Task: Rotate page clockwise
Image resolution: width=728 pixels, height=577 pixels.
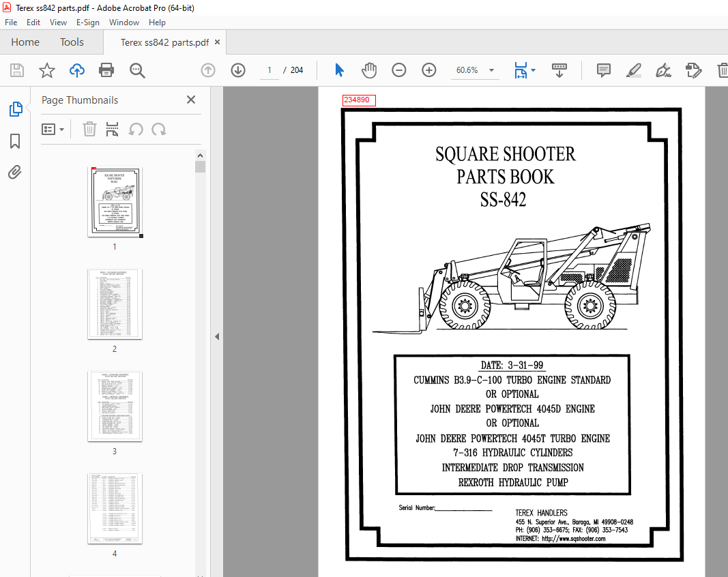Action: pyautogui.click(x=159, y=129)
